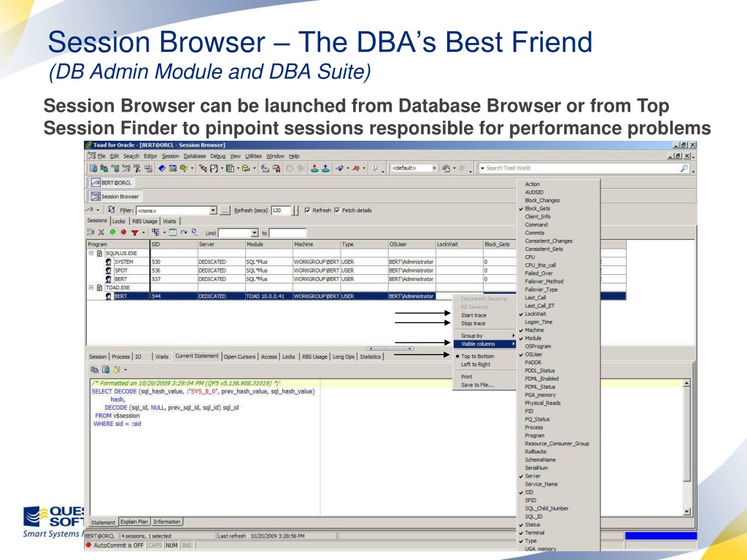Click the magnifier icon in Search Toad World box
Viewport: 747px width, 560px height.
click(x=684, y=168)
